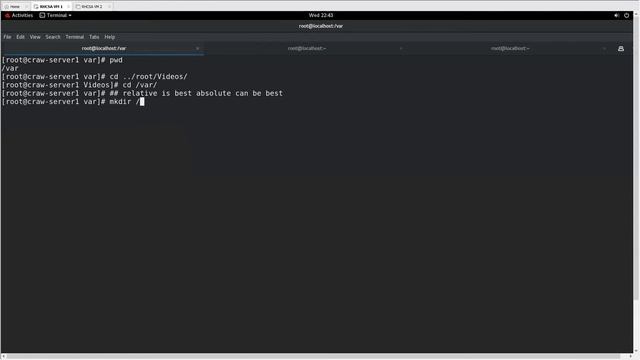Screen dimensions: 640x360
Task: Switch to the second root@localhost:~ terminal tab
Action: 307,48
